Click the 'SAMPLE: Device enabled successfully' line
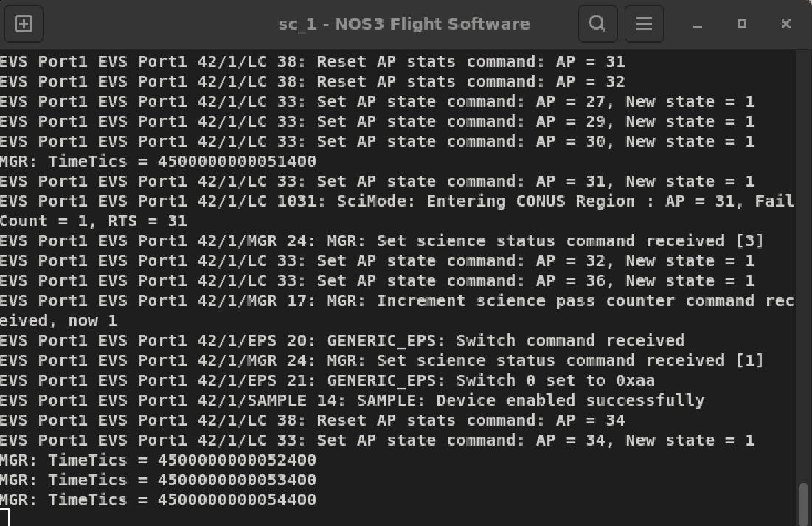The image size is (812, 526). click(x=352, y=401)
